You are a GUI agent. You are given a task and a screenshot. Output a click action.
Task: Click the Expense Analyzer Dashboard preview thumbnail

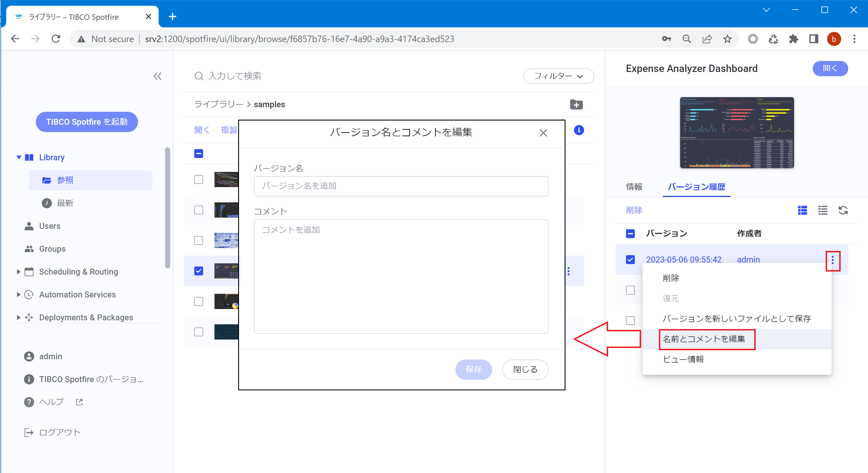(737, 132)
